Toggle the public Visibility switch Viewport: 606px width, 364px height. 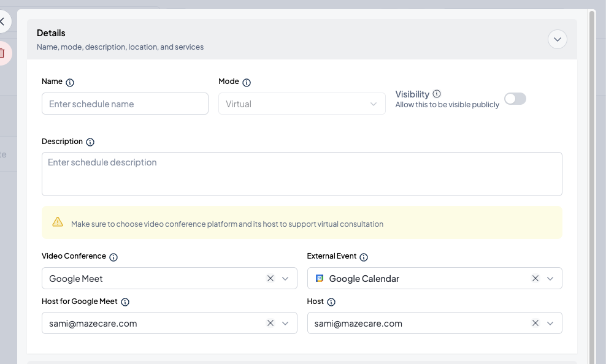coord(515,99)
